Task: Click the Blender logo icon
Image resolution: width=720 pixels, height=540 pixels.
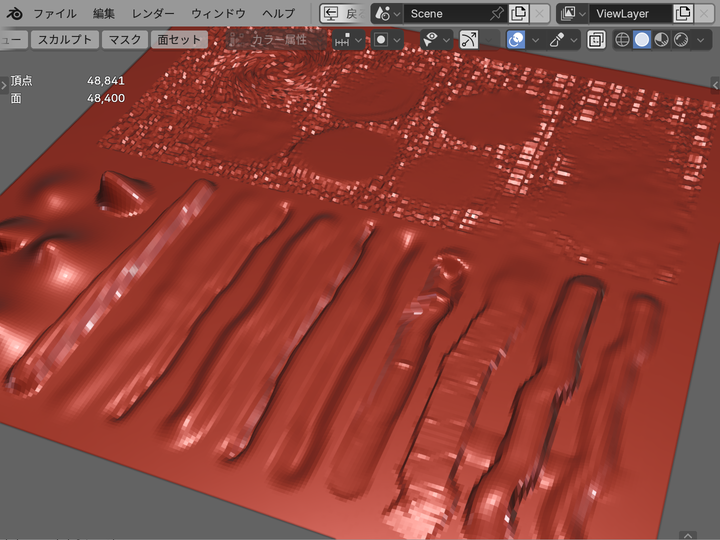Action: click(12, 14)
